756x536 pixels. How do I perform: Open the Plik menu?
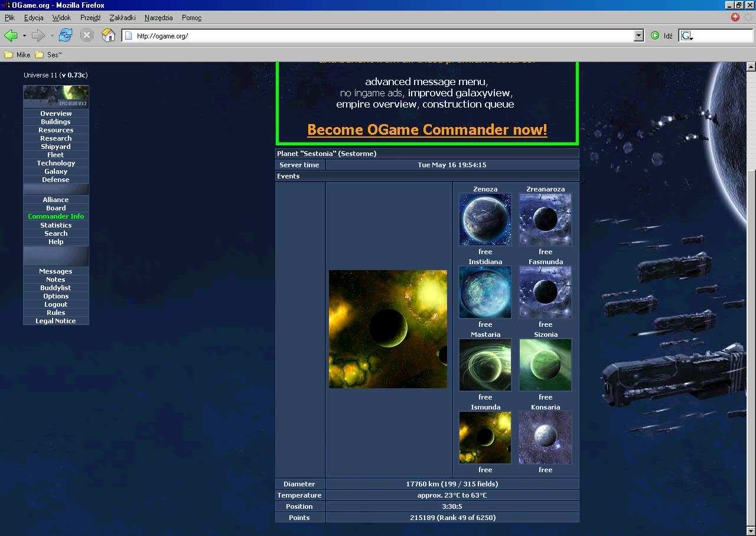(x=9, y=18)
